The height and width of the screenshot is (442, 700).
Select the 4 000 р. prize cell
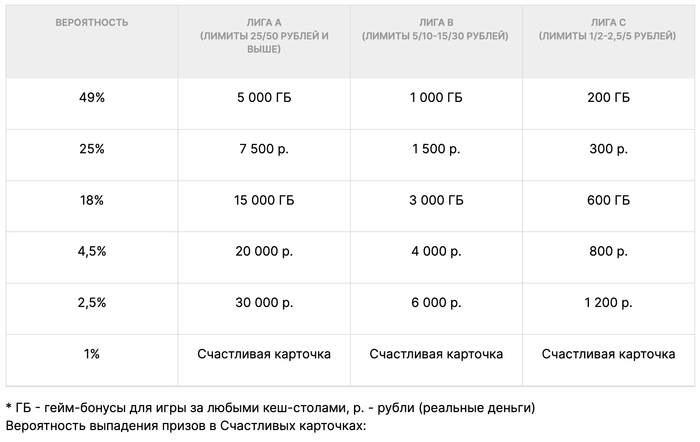point(436,252)
